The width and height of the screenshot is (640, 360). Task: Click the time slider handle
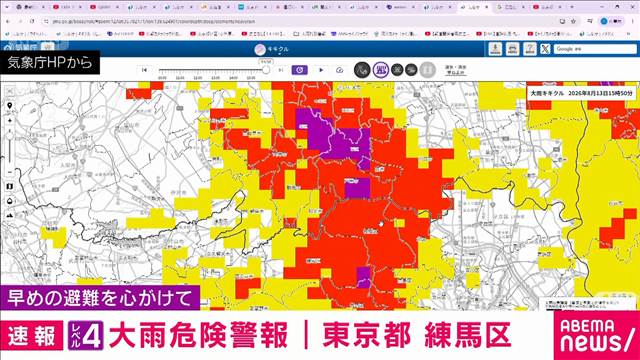pyautogui.click(x=266, y=70)
